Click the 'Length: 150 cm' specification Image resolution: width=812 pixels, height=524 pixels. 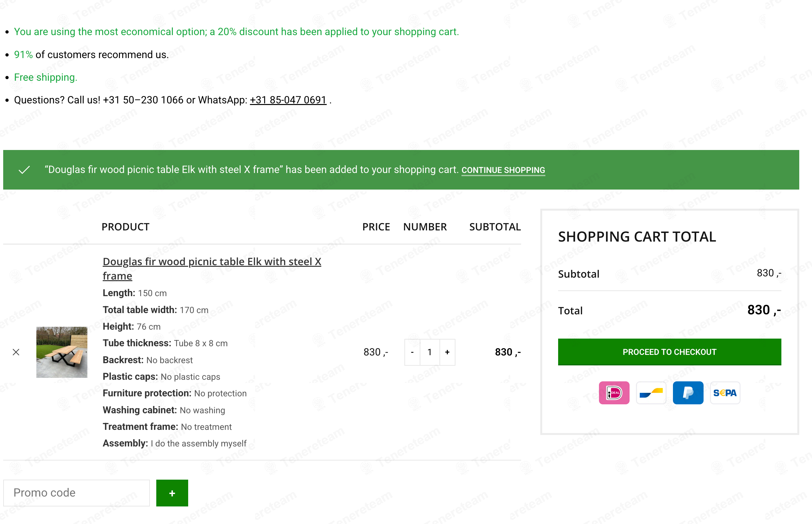[135, 293]
